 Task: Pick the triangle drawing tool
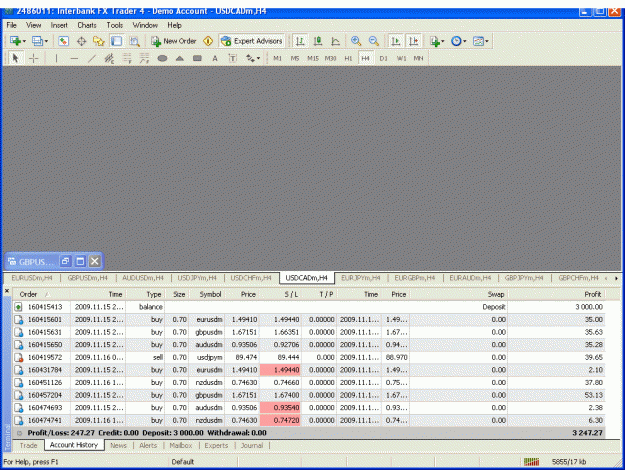pos(179,58)
